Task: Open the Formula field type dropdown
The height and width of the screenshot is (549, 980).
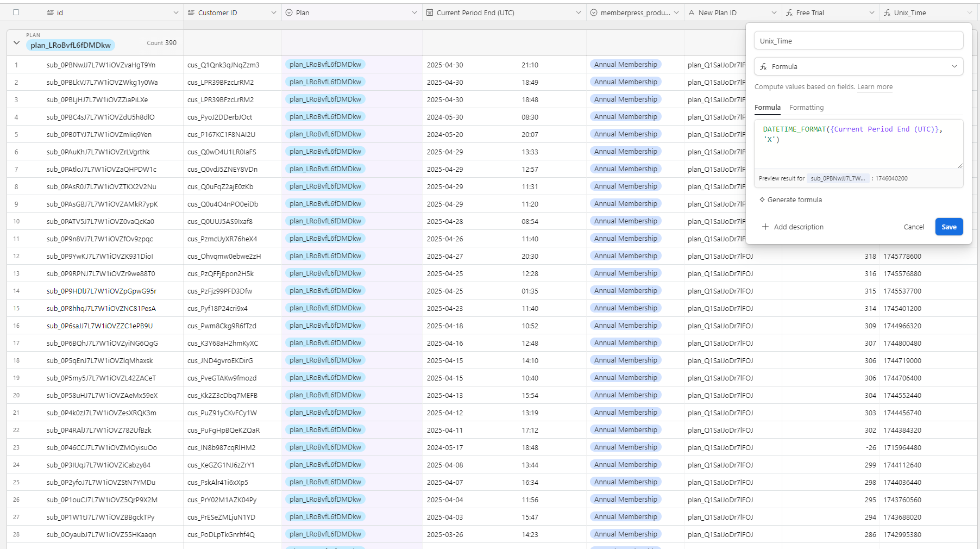Action: pos(858,66)
